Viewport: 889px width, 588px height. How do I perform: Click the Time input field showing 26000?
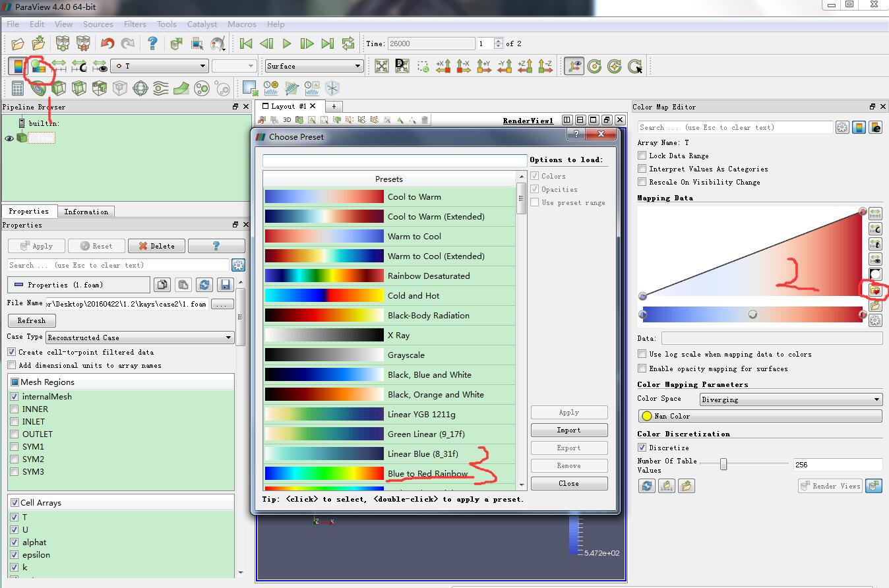click(x=431, y=44)
